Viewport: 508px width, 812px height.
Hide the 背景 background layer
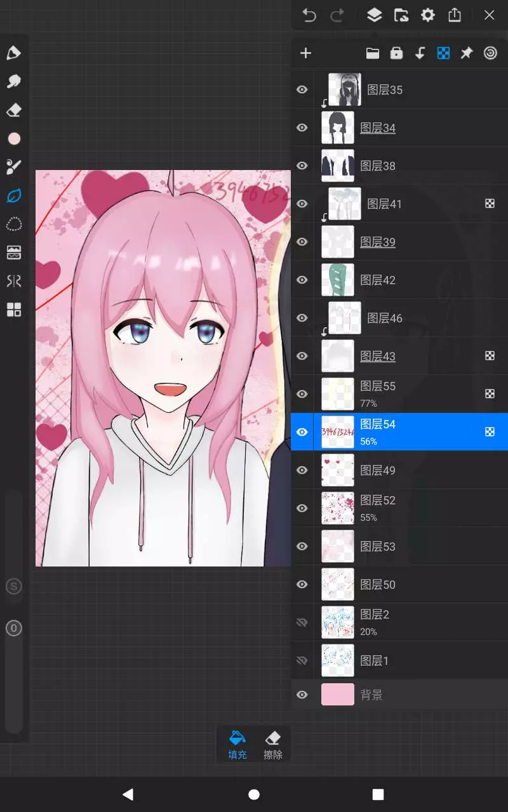302,695
